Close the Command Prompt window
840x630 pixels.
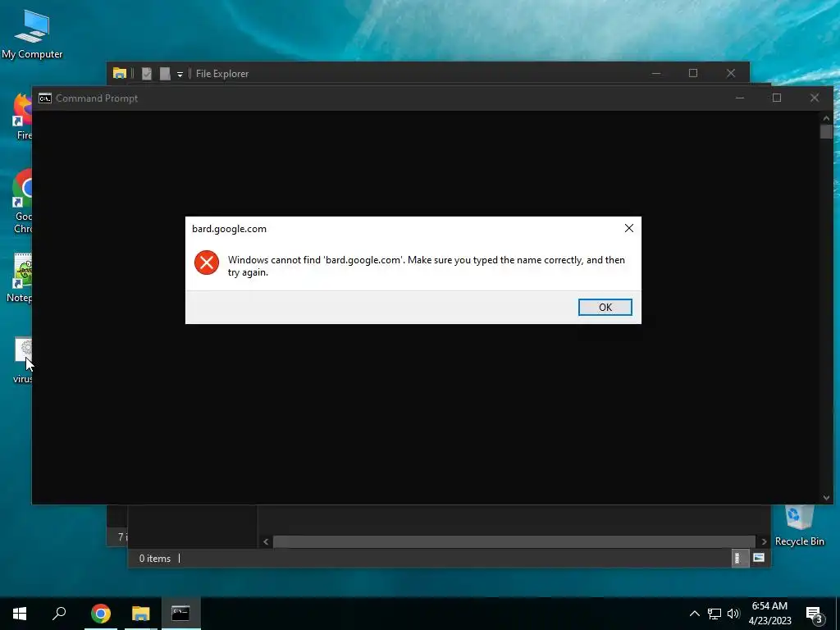[815, 98]
